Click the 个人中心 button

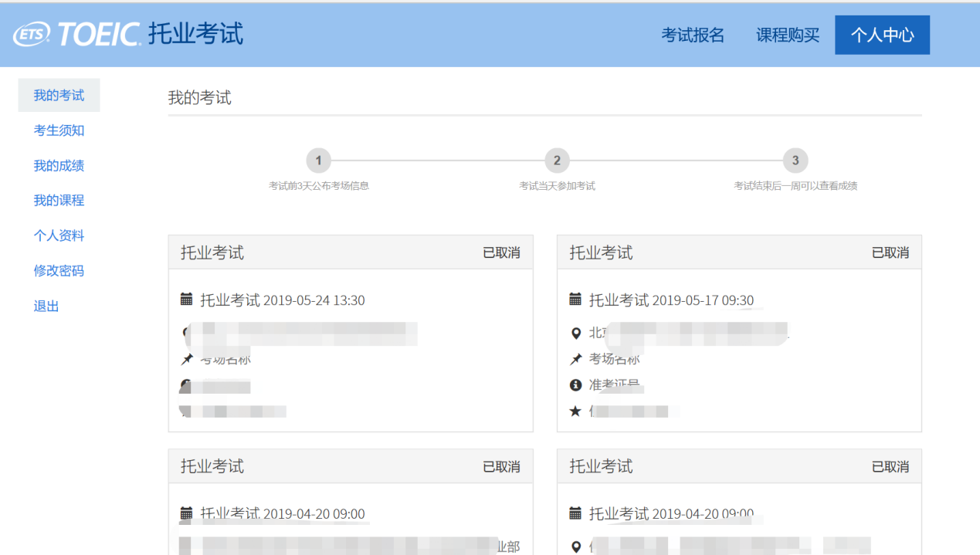coord(882,35)
